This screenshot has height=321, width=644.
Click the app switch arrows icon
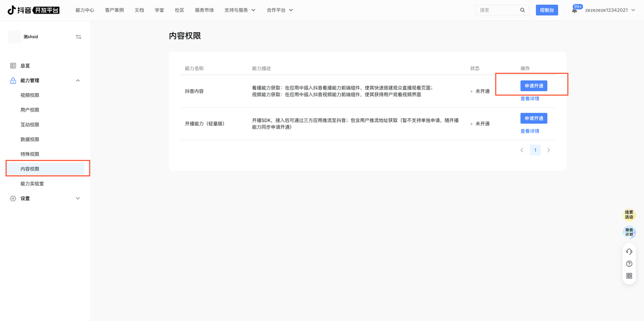(x=78, y=37)
